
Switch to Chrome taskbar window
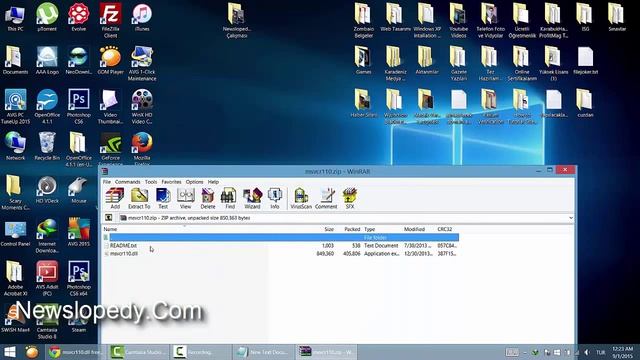[x=75, y=352]
